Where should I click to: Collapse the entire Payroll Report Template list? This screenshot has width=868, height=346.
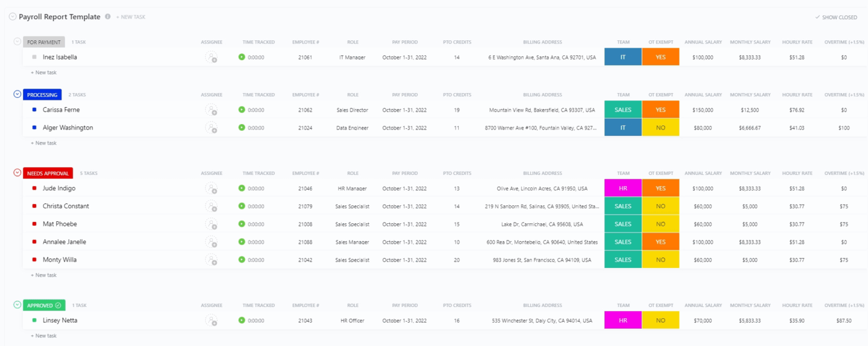12,17
